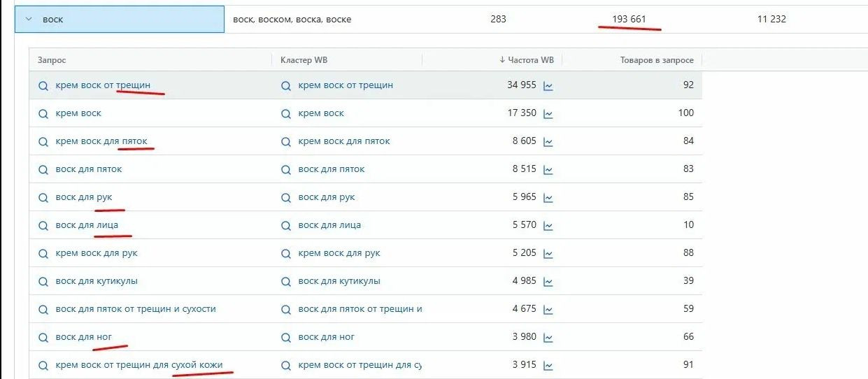This screenshot has width=868, height=379.
Task: Click search icon before query крем воск
Action: tap(43, 113)
